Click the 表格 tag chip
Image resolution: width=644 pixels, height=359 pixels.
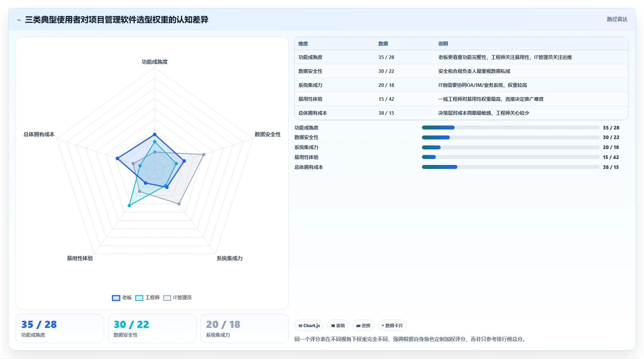pyautogui.click(x=338, y=326)
